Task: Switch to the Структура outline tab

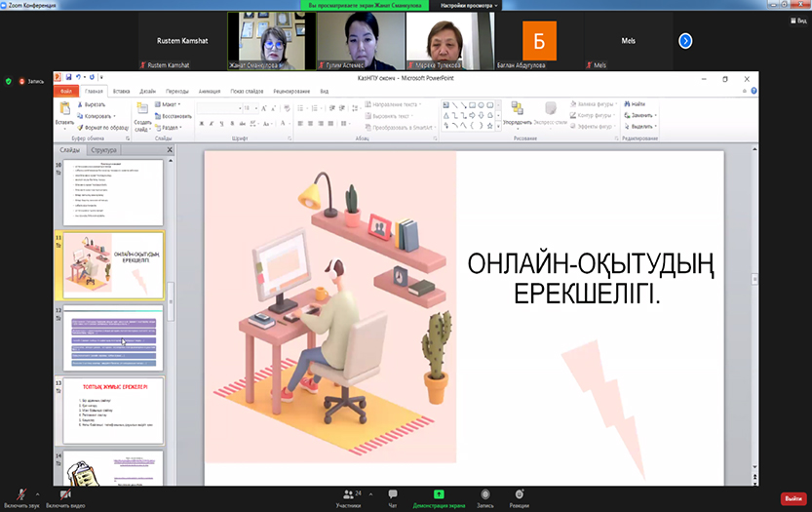Action: [x=103, y=150]
